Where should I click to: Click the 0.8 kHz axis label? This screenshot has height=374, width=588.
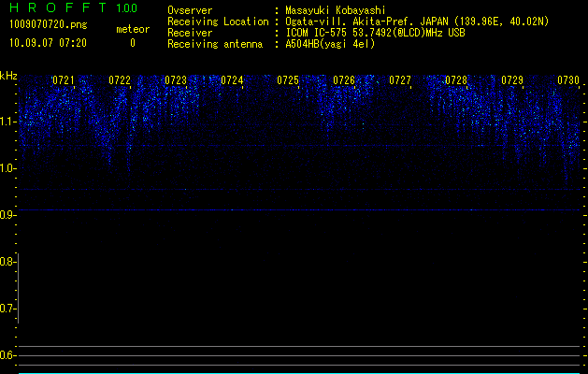point(7,262)
